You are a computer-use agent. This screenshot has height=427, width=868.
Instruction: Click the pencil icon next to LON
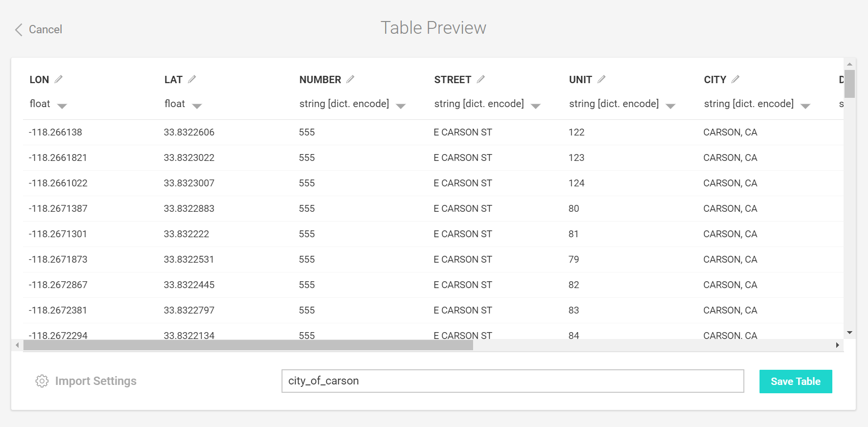59,79
